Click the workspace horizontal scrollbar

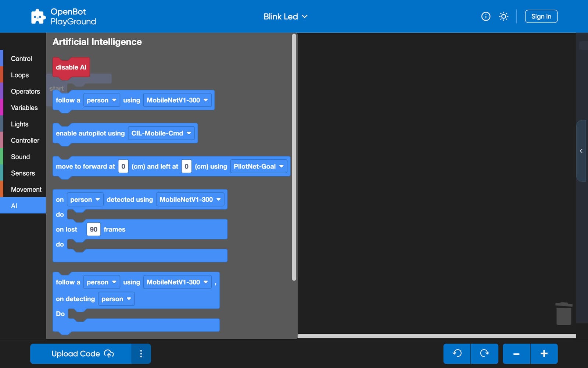[x=437, y=336]
